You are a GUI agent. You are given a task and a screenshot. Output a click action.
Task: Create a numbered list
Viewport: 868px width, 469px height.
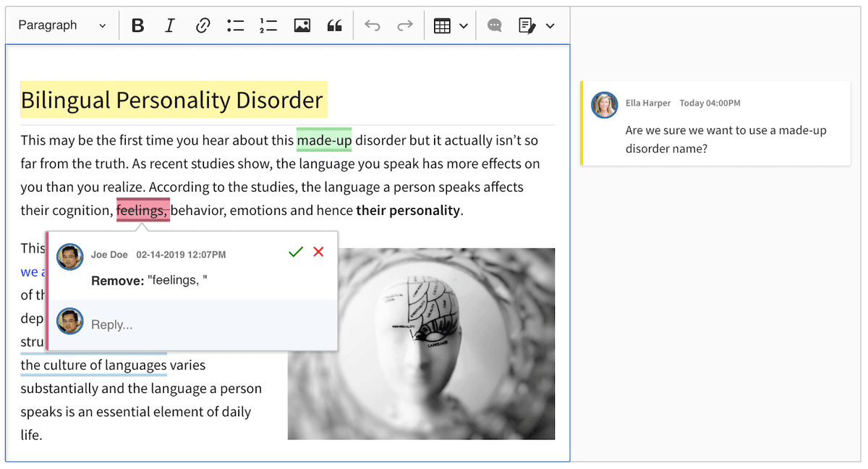[268, 25]
